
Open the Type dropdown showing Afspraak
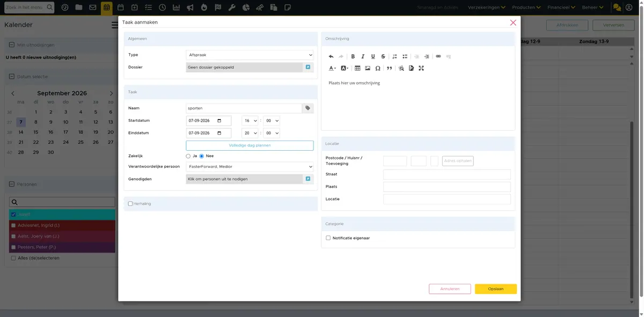coord(250,55)
